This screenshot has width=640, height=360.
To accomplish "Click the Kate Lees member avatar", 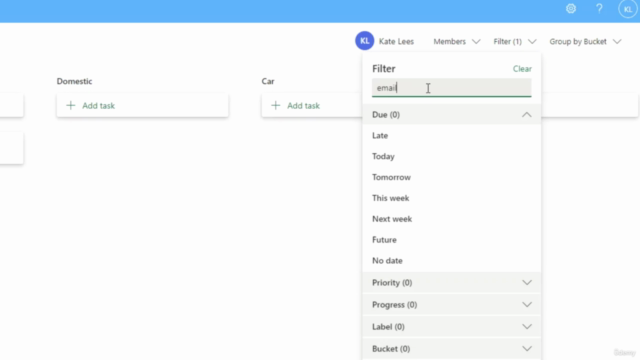I will click(x=364, y=41).
